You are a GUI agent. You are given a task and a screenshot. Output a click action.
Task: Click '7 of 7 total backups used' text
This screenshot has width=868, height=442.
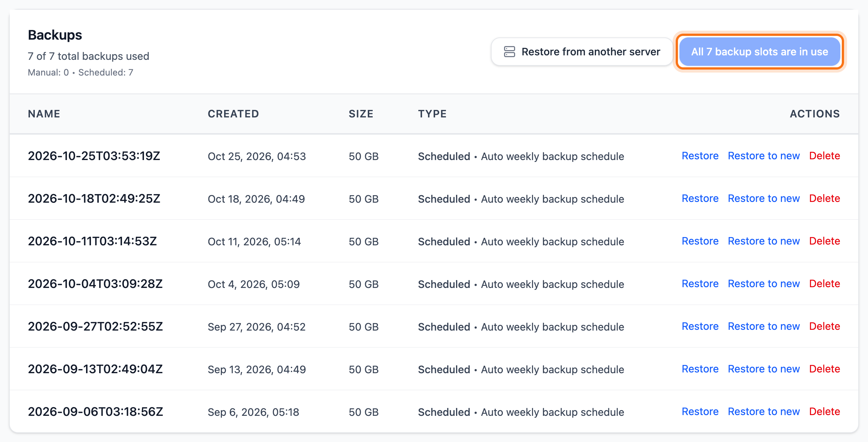coord(88,56)
